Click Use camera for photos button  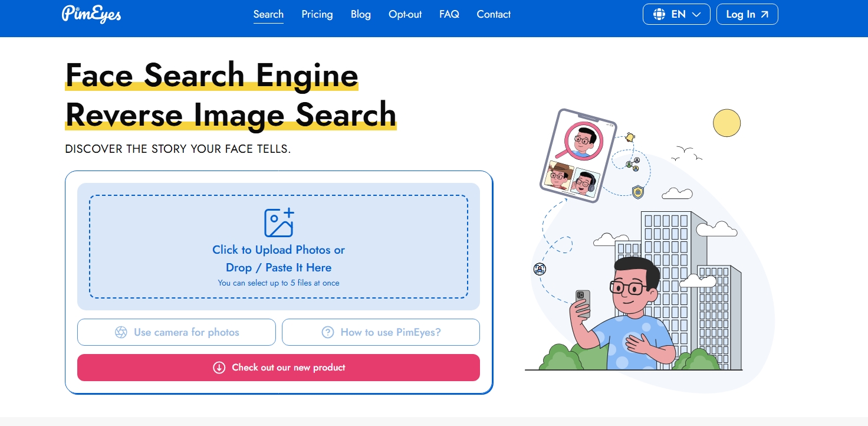point(176,332)
